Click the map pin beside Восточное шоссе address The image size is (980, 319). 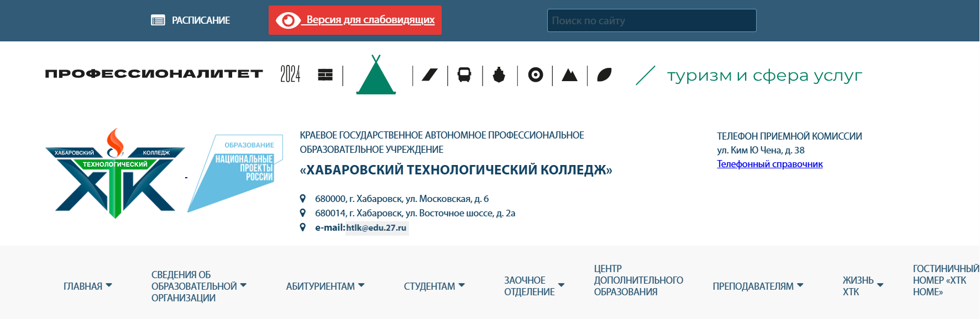pyautogui.click(x=303, y=212)
